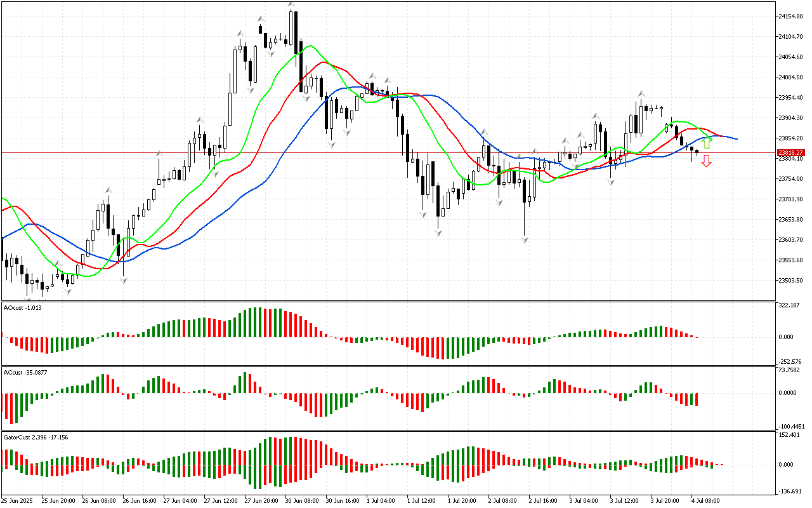
Task: Select the right end of the blue Alligator line
Action: point(736,138)
